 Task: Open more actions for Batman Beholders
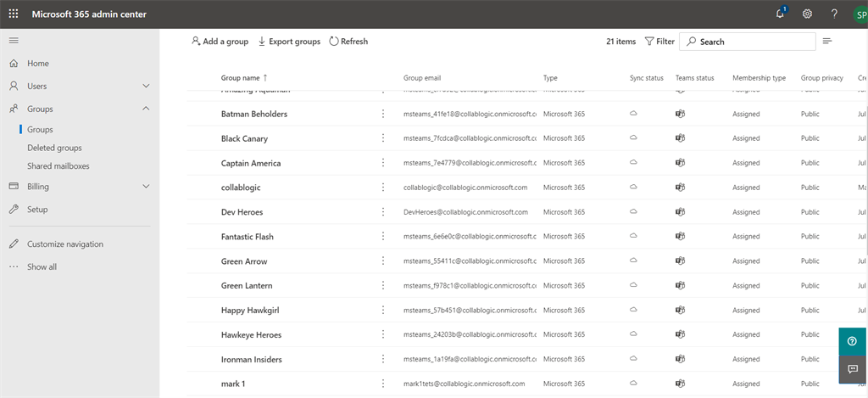pyautogui.click(x=382, y=114)
